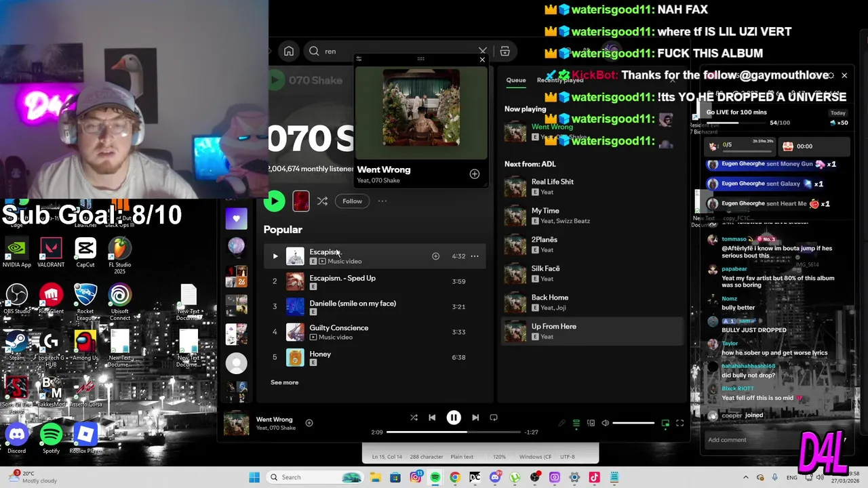The image size is (868, 488).
Task: Show lyrics via microphone icon
Action: [561, 423]
